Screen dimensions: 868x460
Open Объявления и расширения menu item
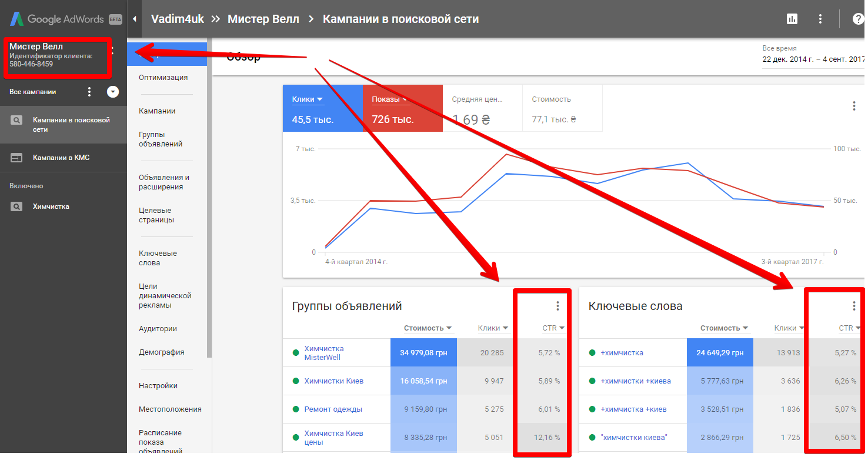[x=164, y=182]
